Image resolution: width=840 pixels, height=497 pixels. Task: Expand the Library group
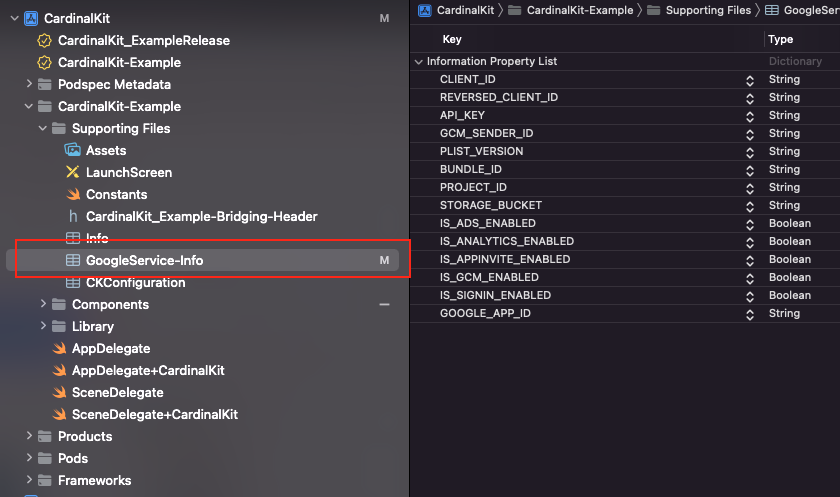click(43, 326)
